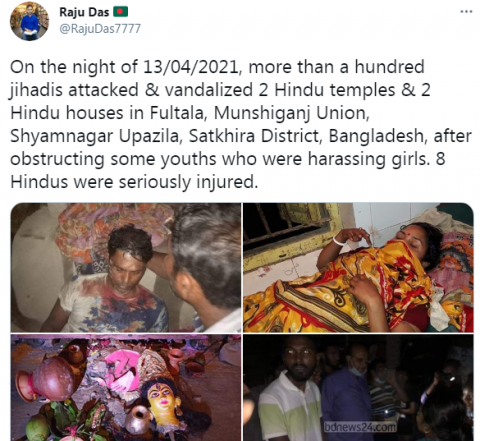Click 'Shyamnagar Upazila' in the tweet text
Screen dimensions: 480x441
[95, 136]
